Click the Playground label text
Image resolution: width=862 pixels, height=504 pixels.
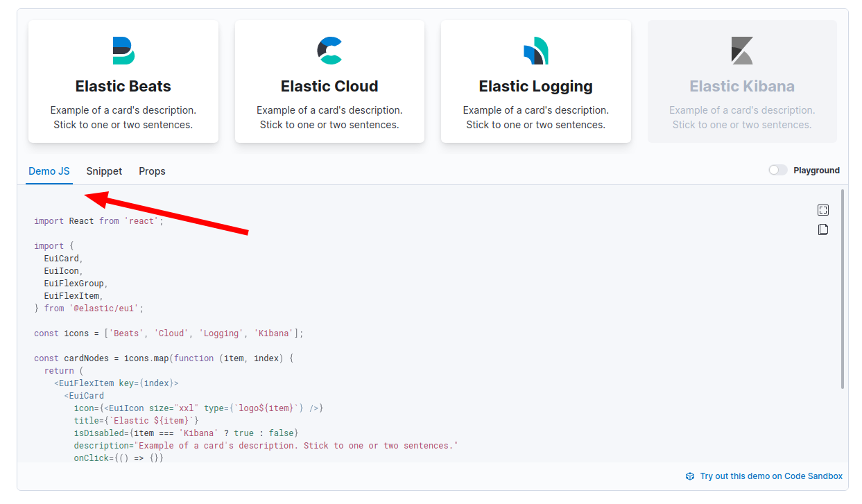click(816, 170)
